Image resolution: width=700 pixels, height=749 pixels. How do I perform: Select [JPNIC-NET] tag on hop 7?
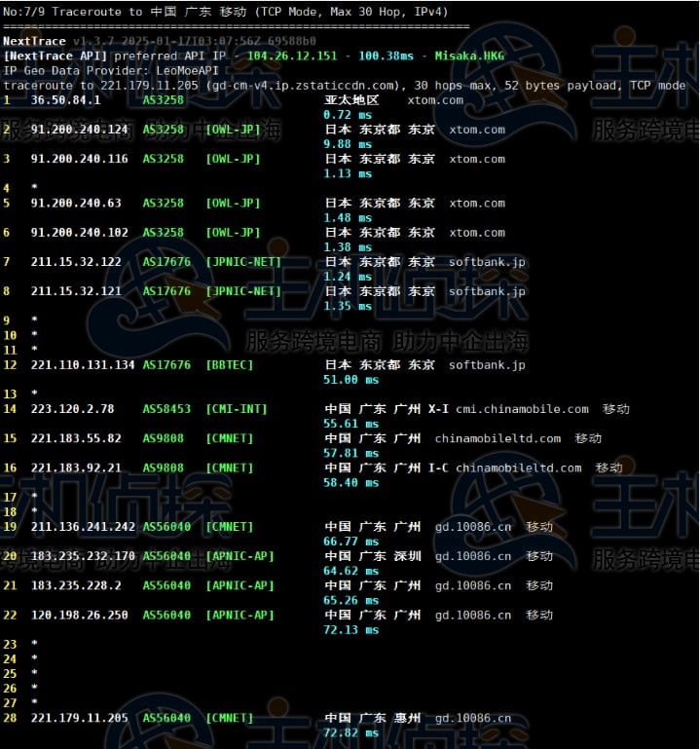click(x=243, y=262)
